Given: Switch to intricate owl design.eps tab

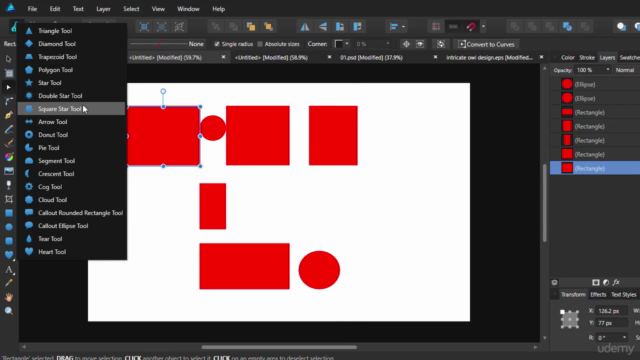Looking at the screenshot, I should (489, 58).
